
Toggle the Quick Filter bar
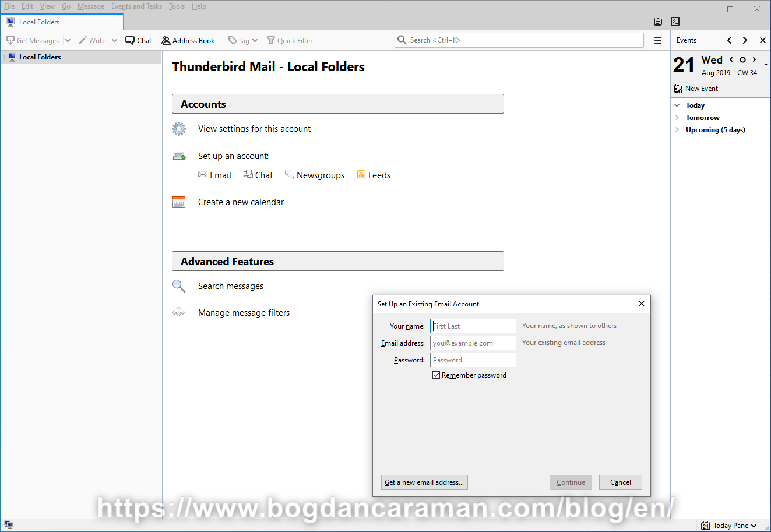point(290,41)
